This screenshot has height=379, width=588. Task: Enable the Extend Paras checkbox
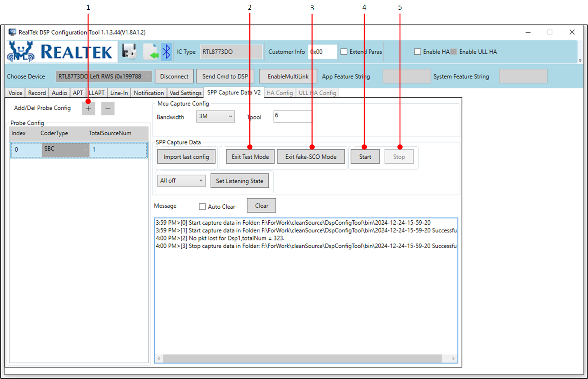[x=344, y=52]
